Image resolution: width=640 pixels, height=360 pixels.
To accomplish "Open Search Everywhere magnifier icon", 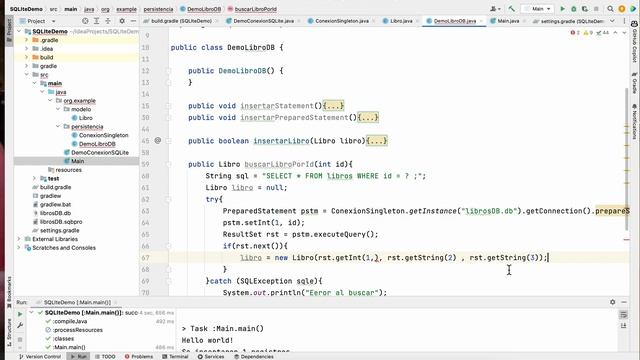I will click(610, 9).
